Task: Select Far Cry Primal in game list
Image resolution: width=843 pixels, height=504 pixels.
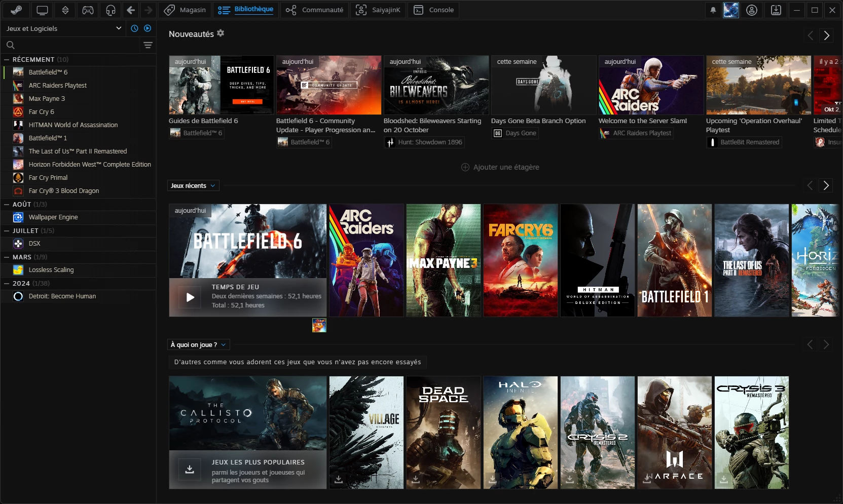Action: pos(48,178)
